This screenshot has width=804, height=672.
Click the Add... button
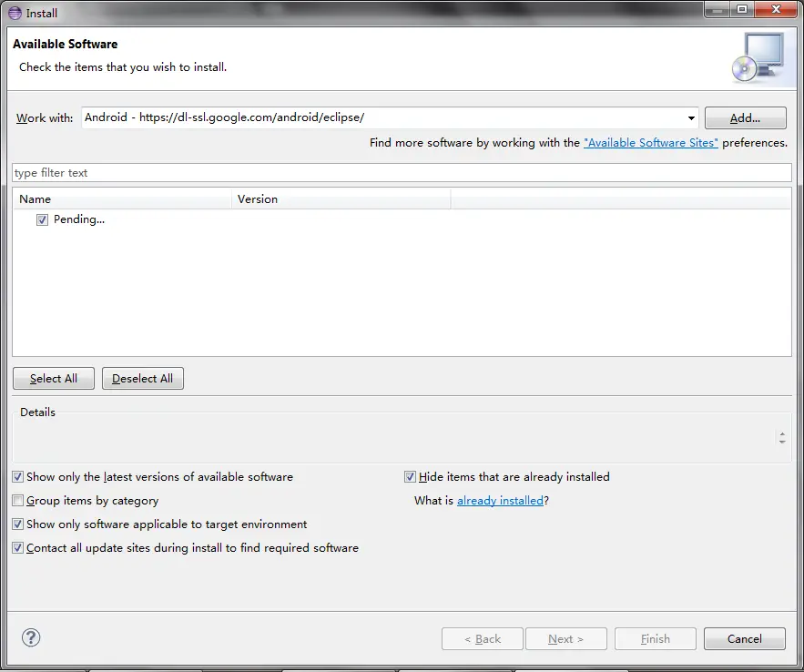[745, 117]
